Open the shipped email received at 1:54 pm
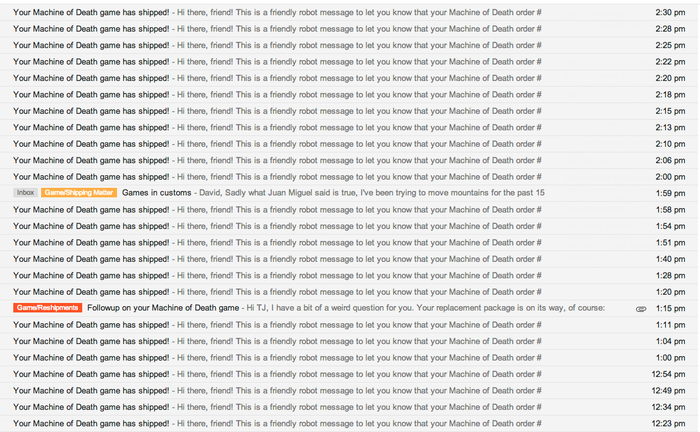This screenshot has height=432, width=700. click(x=349, y=226)
